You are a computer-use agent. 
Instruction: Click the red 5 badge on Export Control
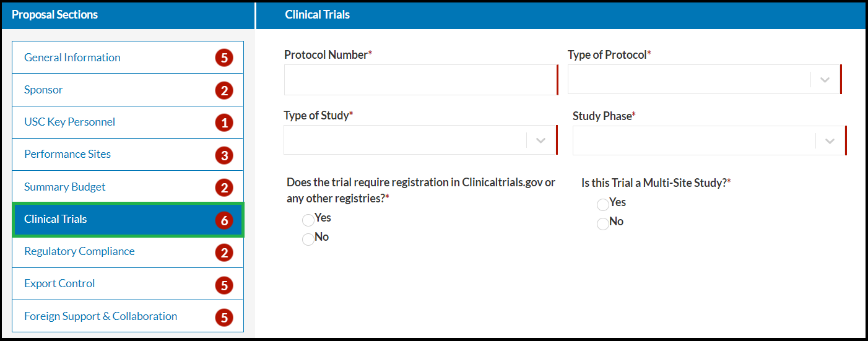pyautogui.click(x=224, y=285)
